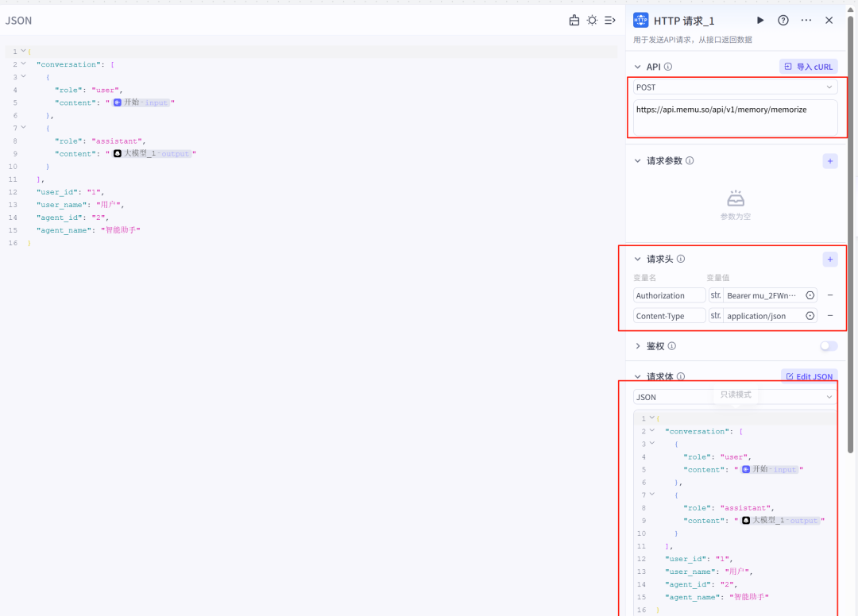This screenshot has width=858, height=616.
Task: Click the 导入 cURL button
Action: point(808,67)
